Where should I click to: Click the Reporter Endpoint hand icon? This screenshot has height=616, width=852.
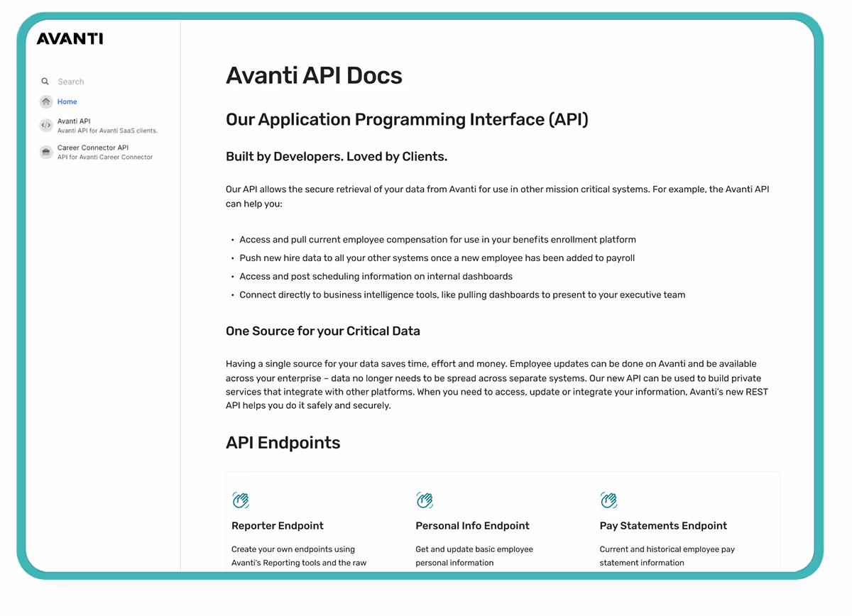pyautogui.click(x=241, y=500)
